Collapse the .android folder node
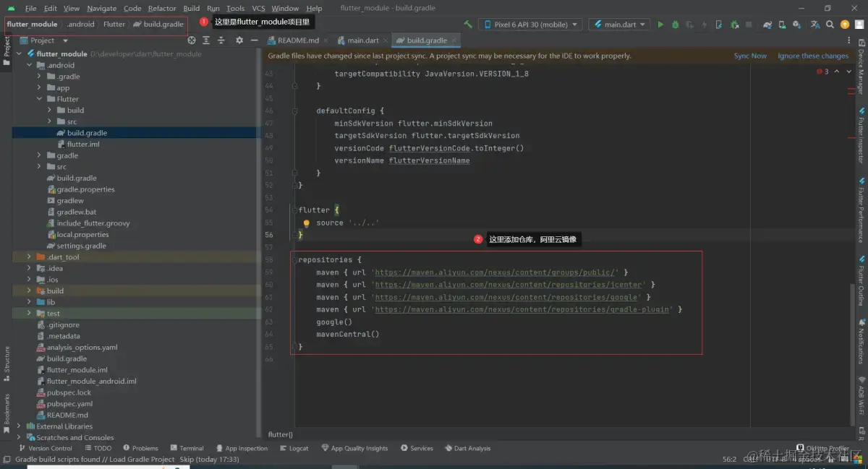Image resolution: width=868 pixels, height=469 pixels. coord(30,65)
